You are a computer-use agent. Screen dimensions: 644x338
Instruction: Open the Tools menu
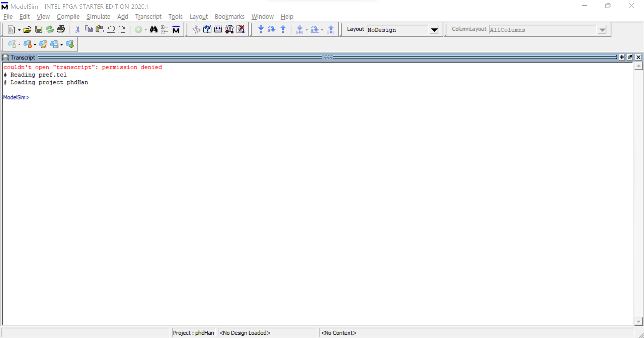(x=175, y=16)
